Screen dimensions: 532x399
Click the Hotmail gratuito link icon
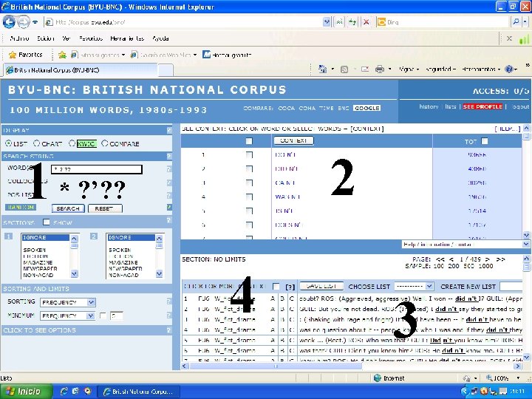206,55
